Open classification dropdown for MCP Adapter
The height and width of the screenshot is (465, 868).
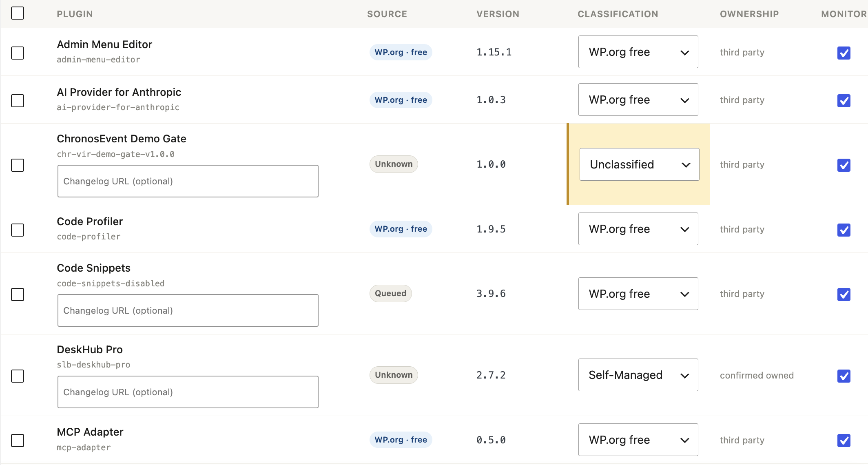pyautogui.click(x=638, y=440)
